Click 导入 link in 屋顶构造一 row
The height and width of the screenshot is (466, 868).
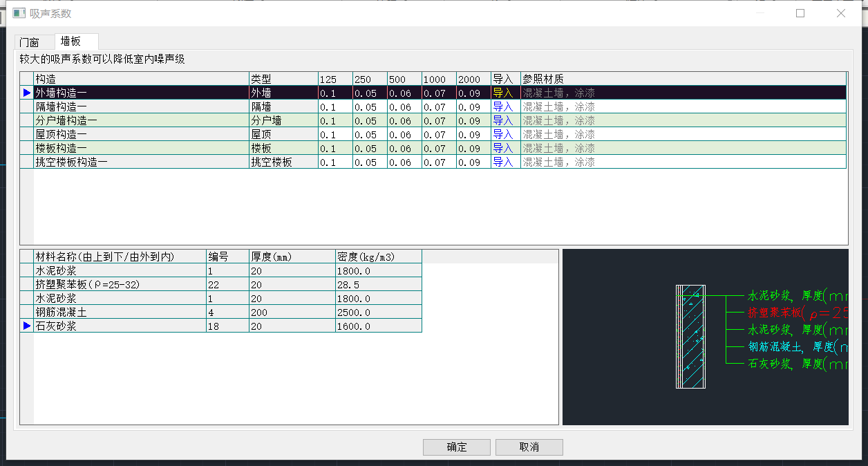pyautogui.click(x=502, y=134)
